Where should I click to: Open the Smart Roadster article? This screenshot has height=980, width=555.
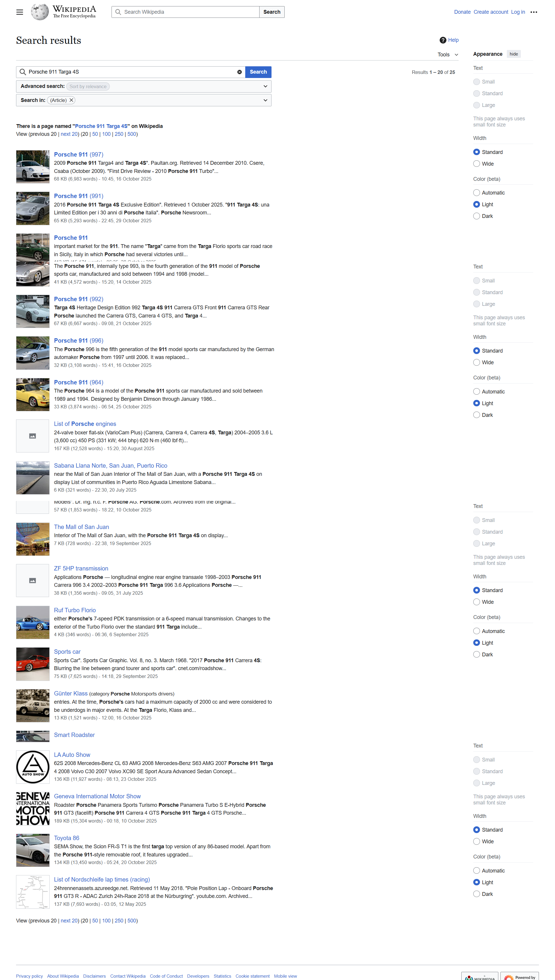pos(74,735)
